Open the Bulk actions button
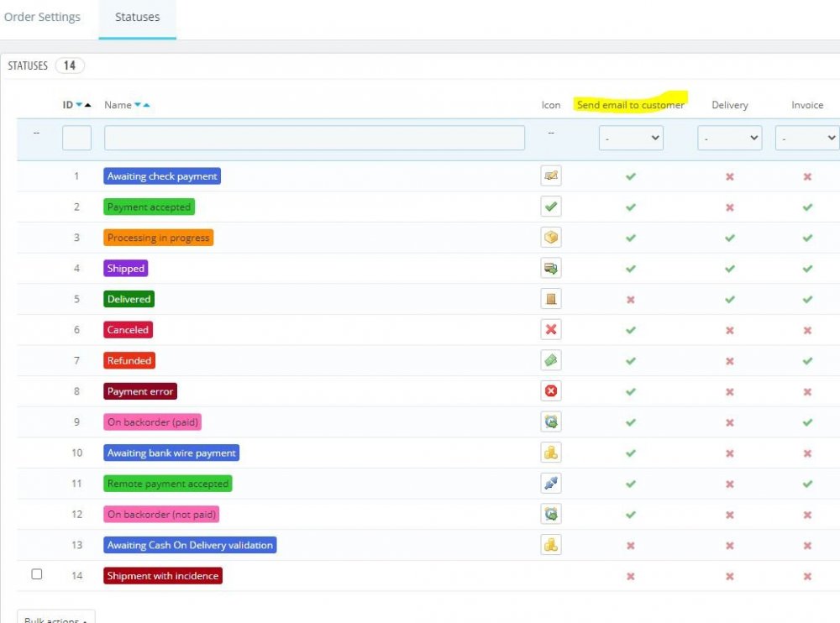 tap(56, 618)
